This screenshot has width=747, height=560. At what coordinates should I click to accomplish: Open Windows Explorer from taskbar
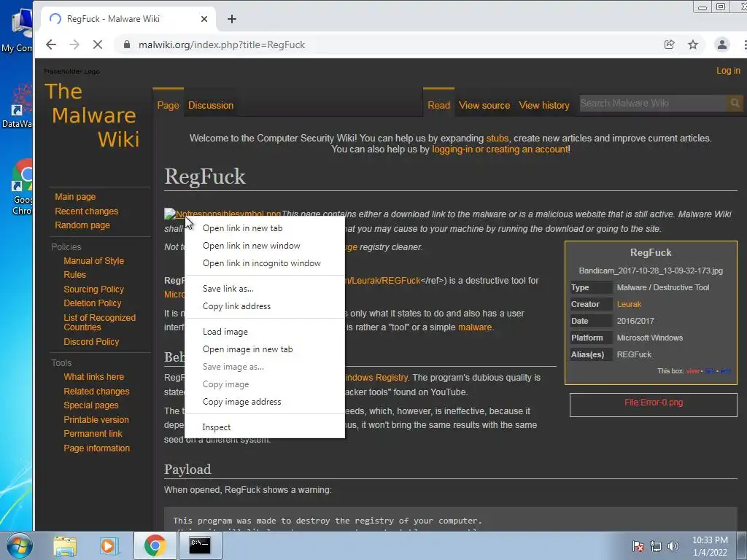tap(65, 545)
